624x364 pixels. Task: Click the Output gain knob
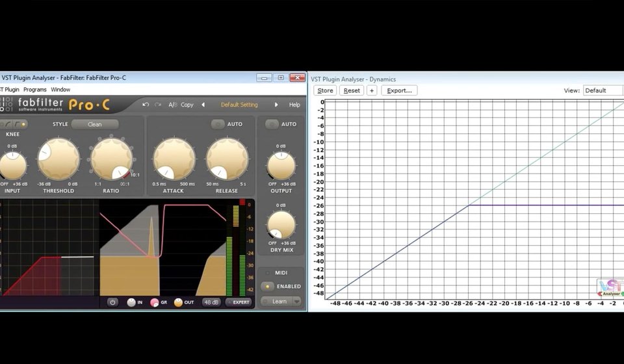tap(281, 166)
